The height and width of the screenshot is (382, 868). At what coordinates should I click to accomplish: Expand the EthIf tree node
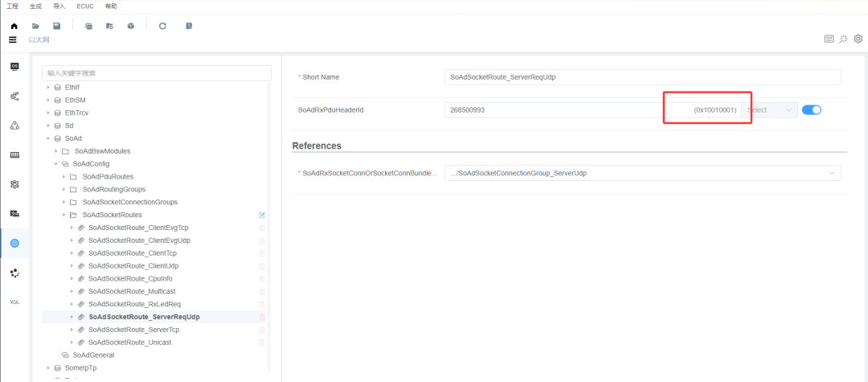click(x=47, y=88)
